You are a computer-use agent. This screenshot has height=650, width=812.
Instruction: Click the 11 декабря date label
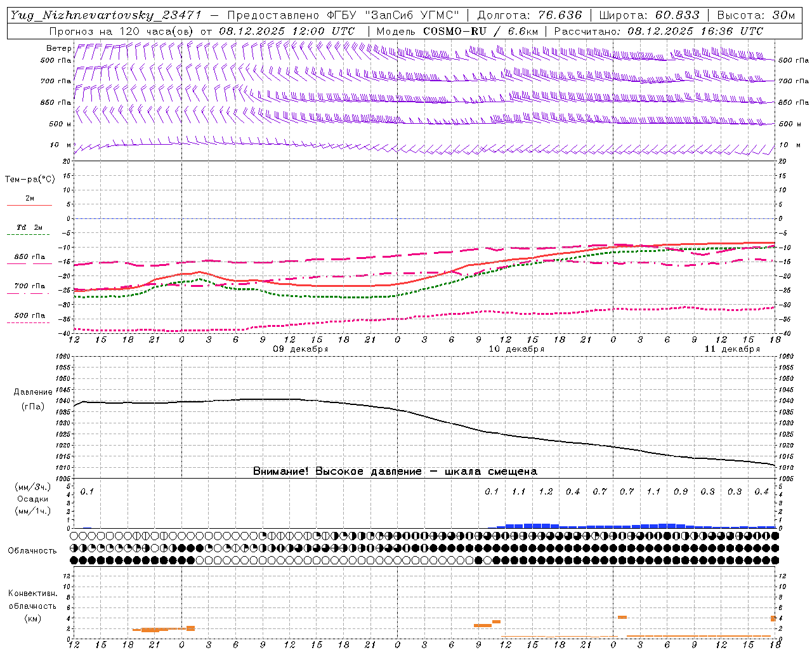(732, 349)
